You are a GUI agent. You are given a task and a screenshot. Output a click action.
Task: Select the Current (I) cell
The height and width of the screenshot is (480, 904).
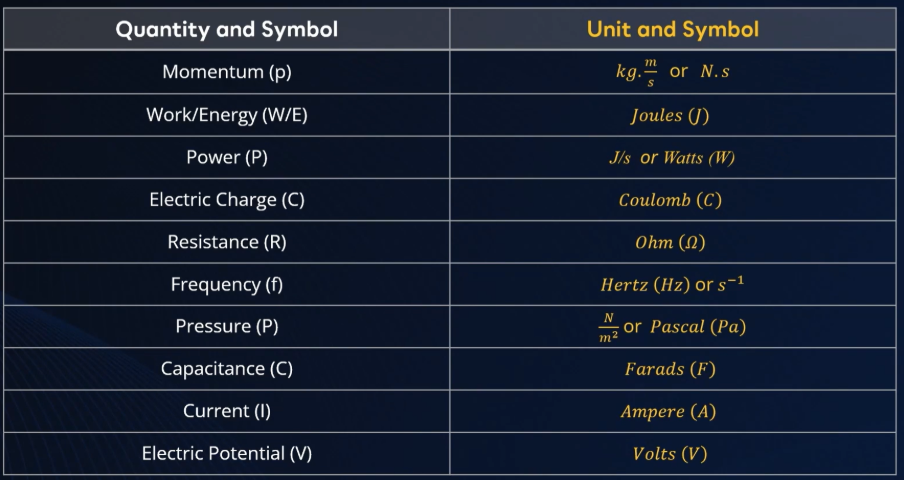227,411
